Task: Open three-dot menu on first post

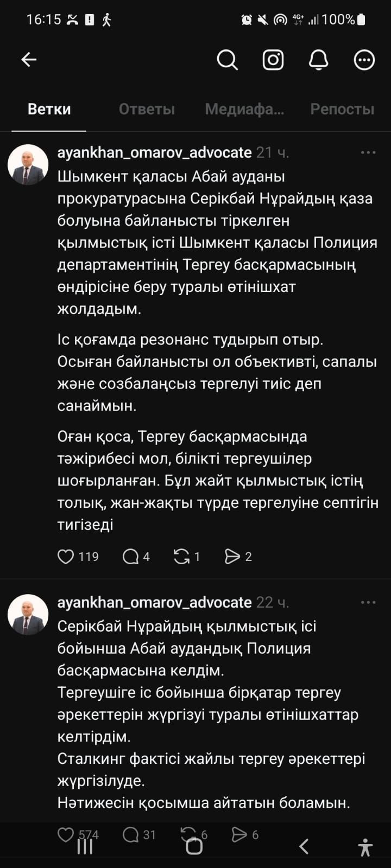Action: tap(368, 152)
